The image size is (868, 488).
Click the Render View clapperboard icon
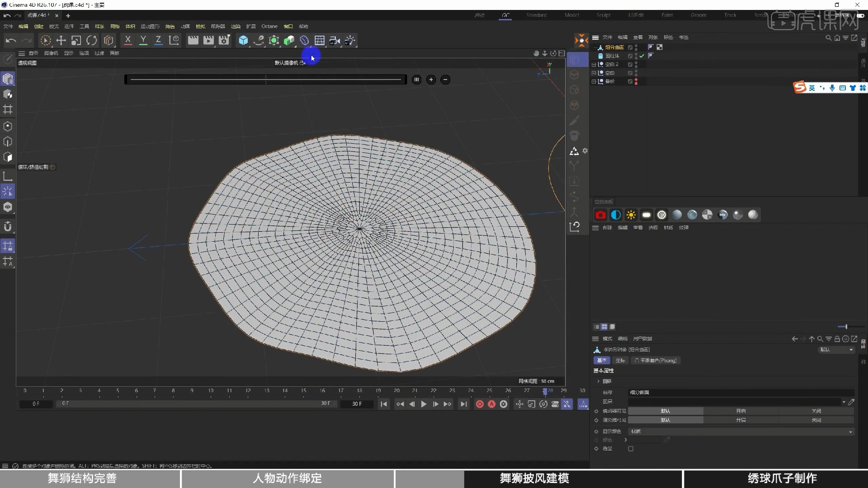[193, 41]
